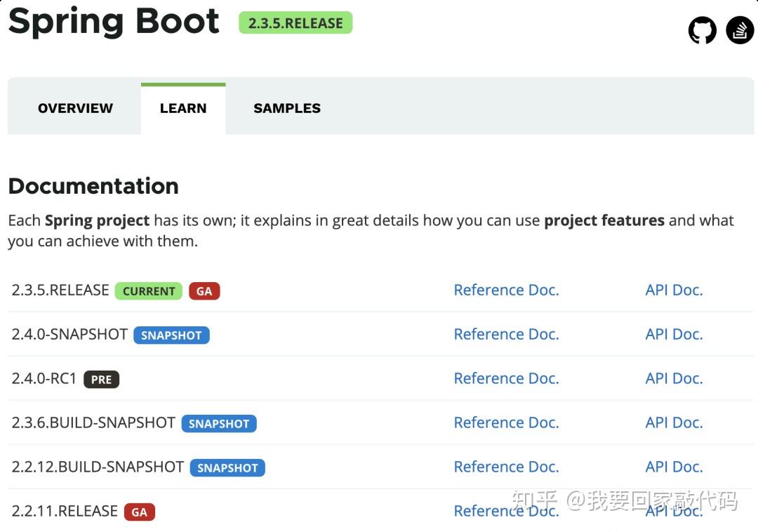Open API Doc for 2.3.6.BUILD-SNAPSHOT
758x532 pixels.
(x=674, y=423)
